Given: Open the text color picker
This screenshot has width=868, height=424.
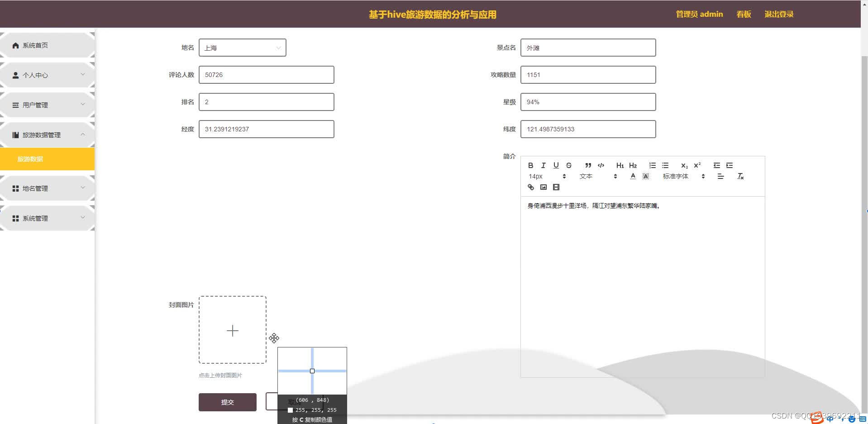Looking at the screenshot, I should pos(633,176).
